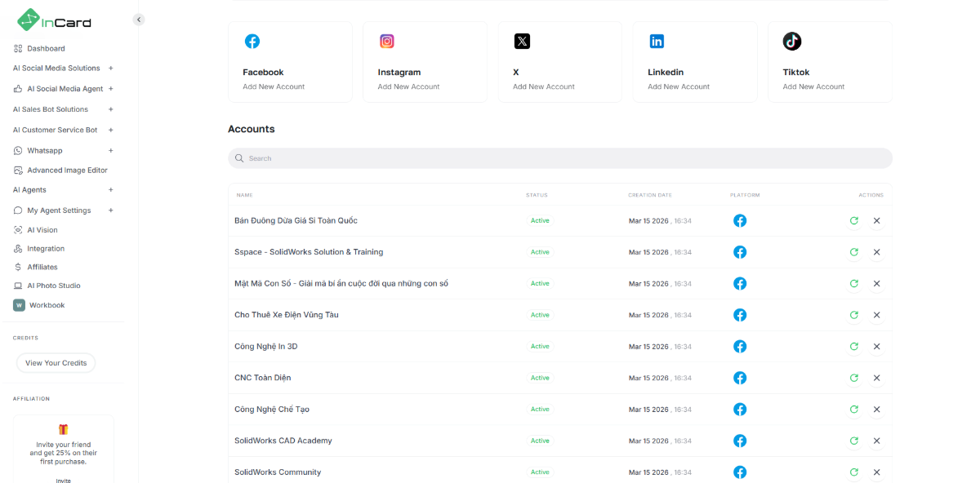Select the account name Công Nghệ Chế Tạo
Screen dimensions: 980x483
coord(272,410)
